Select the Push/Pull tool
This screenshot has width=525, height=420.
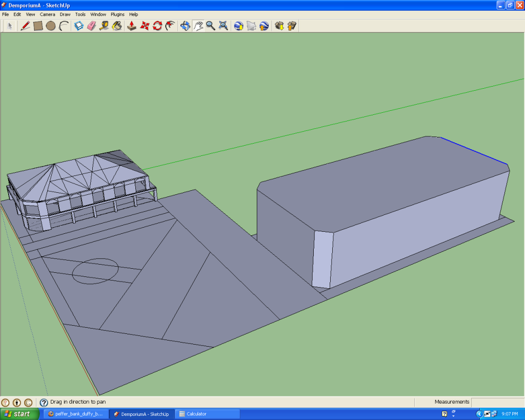pos(132,26)
